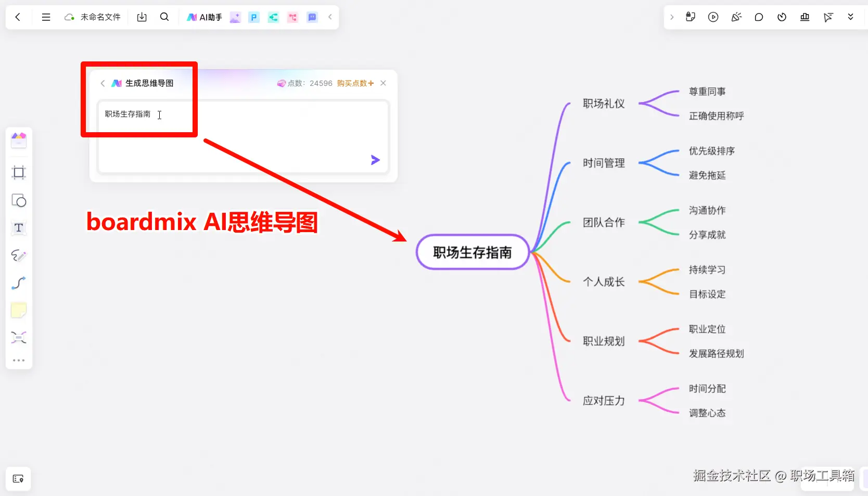The image size is (868, 496).
Task: Open the comment bubble icon
Action: [759, 17]
